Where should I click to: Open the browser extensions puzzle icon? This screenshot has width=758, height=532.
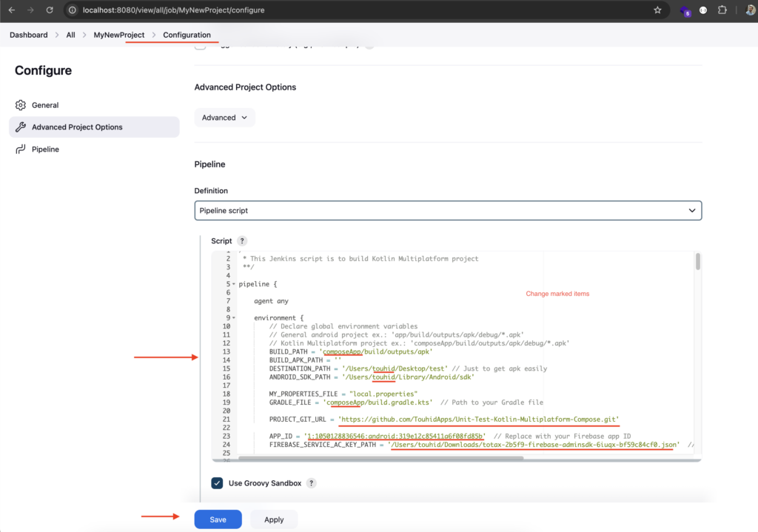[x=722, y=10]
